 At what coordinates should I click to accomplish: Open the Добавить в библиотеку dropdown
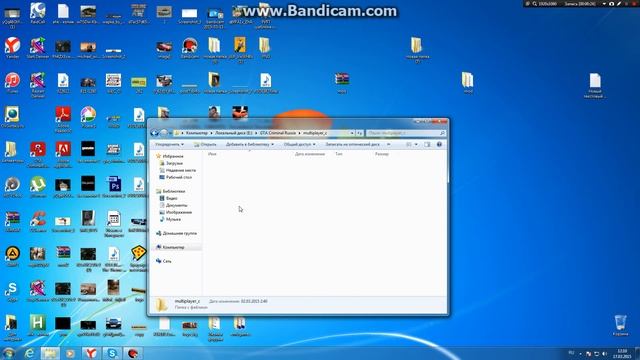(x=250, y=144)
